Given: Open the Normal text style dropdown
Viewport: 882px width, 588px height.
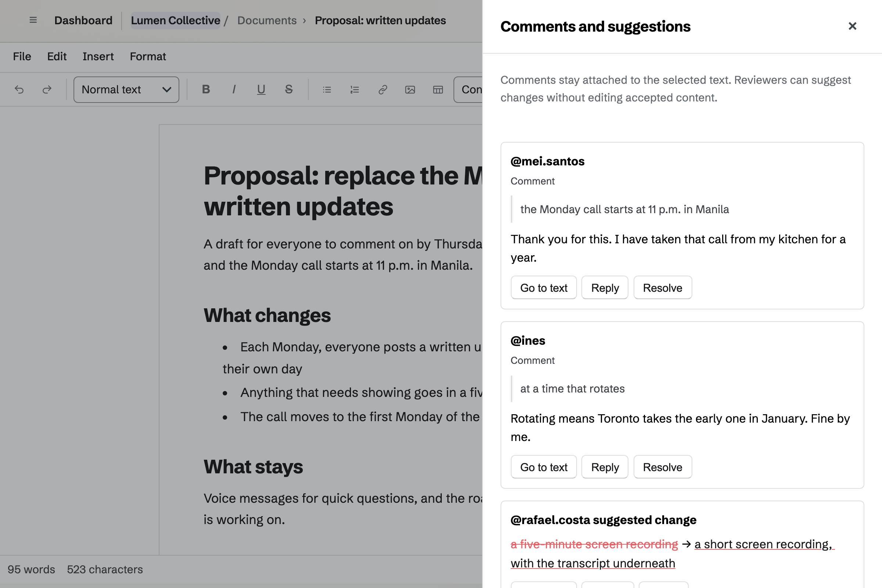Looking at the screenshot, I should (126, 90).
